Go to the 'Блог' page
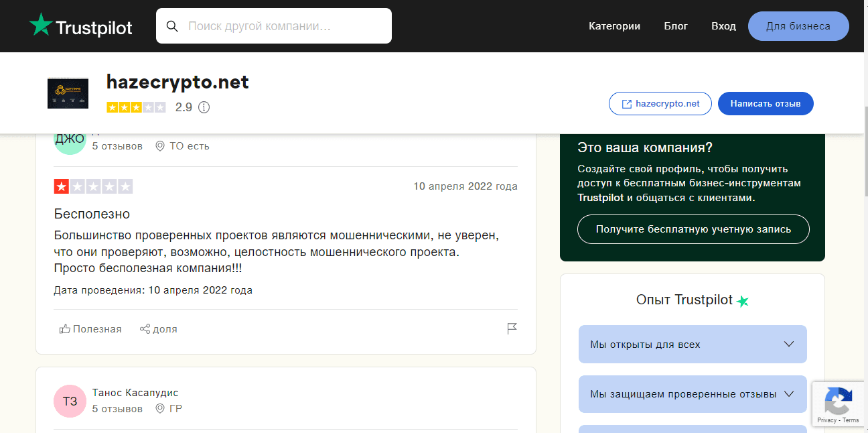 [x=676, y=26]
